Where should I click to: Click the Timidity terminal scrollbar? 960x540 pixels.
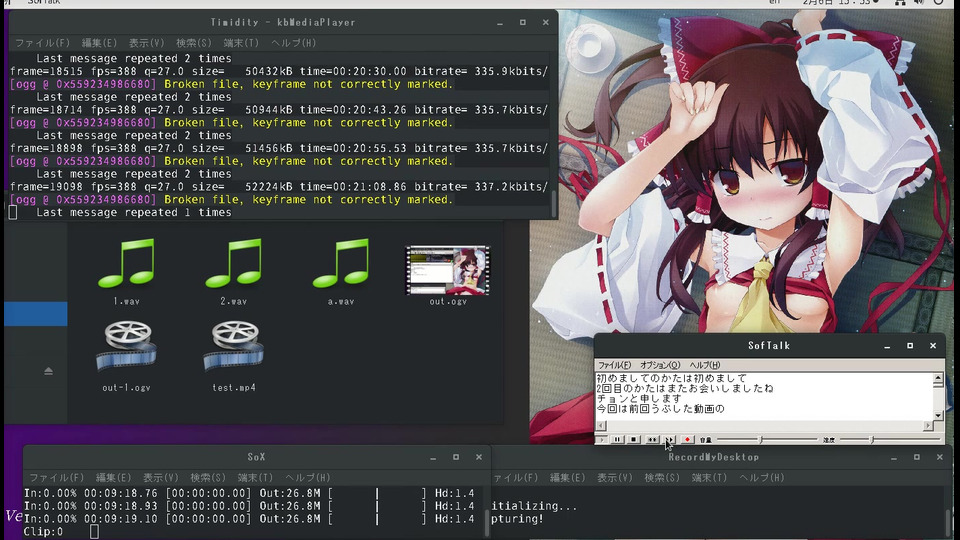554,203
